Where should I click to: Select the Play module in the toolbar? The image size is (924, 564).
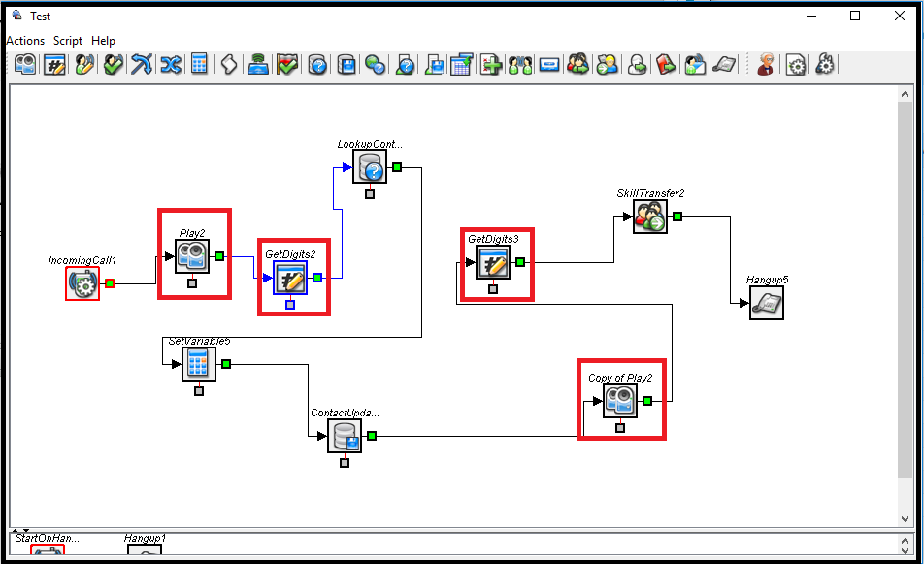[25, 64]
